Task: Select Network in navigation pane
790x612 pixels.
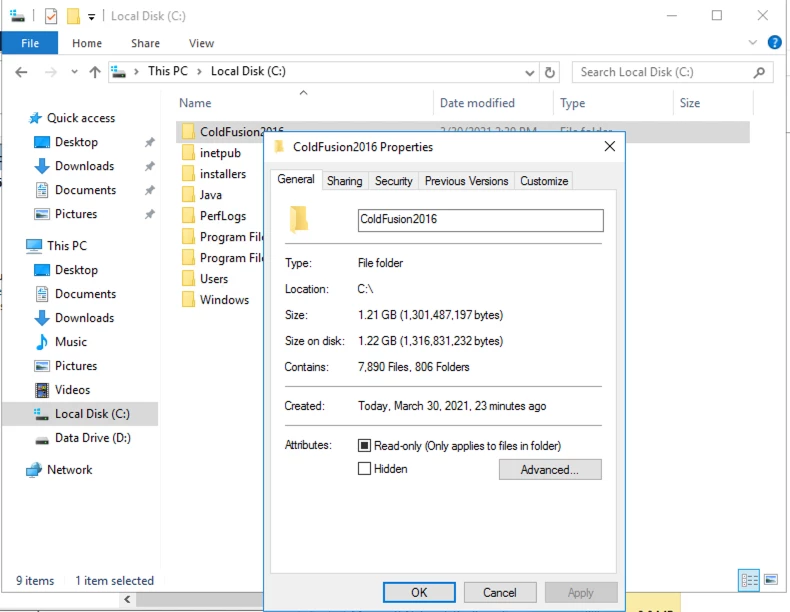Action: pyautogui.click(x=69, y=470)
